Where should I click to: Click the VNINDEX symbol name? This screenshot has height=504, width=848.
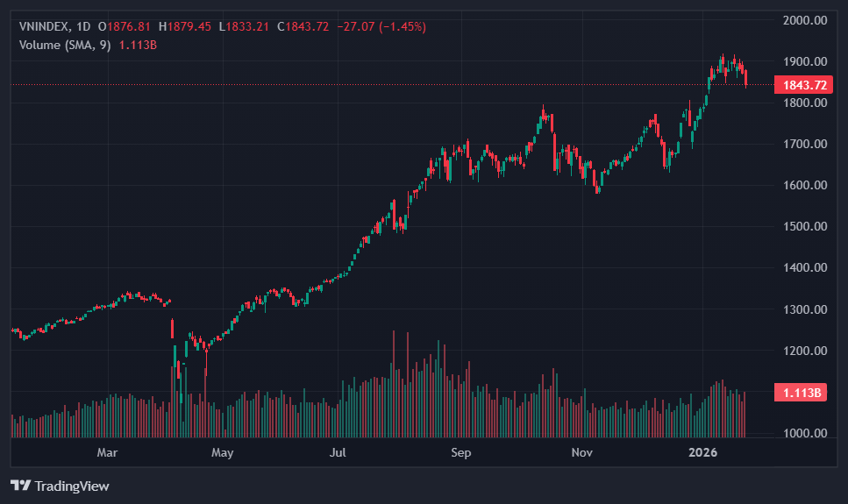[x=44, y=26]
